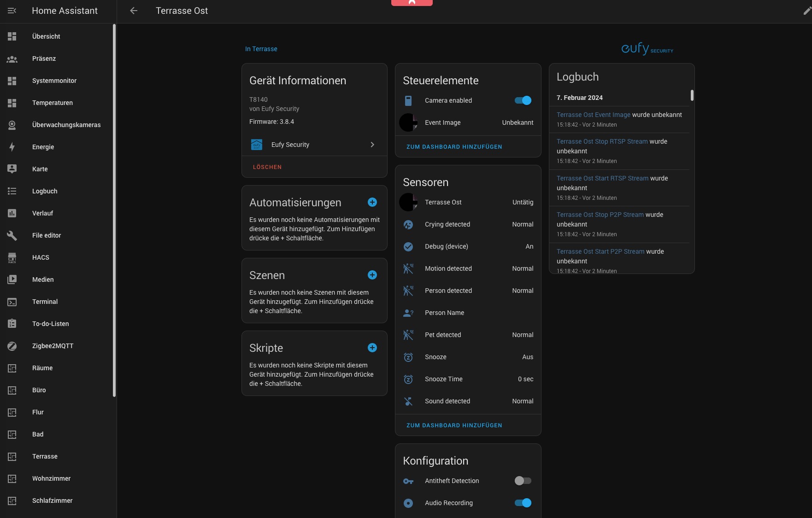Open Terrasse in the sidebar
Screen dimensions: 812x518
pyautogui.click(x=58, y=456)
